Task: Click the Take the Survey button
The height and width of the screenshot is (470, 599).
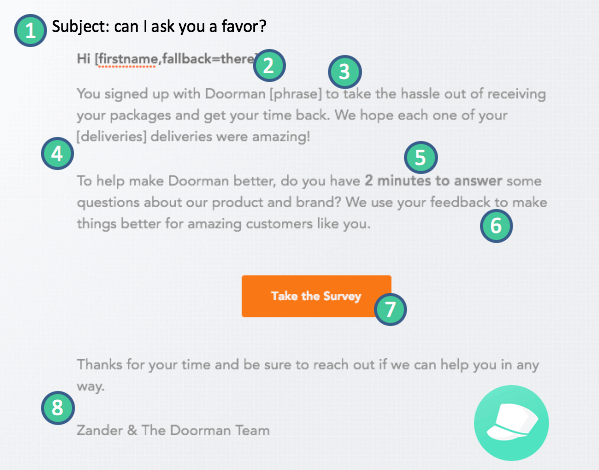Action: [316, 296]
